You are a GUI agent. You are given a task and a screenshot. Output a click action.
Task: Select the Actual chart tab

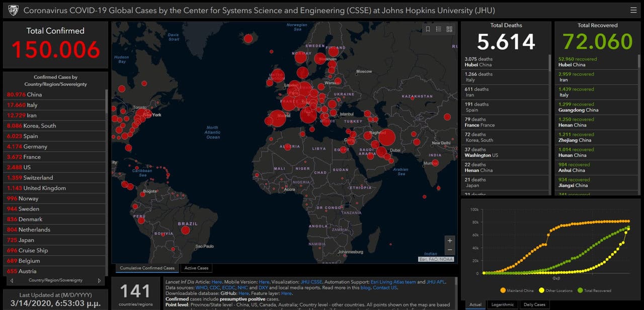click(x=475, y=304)
